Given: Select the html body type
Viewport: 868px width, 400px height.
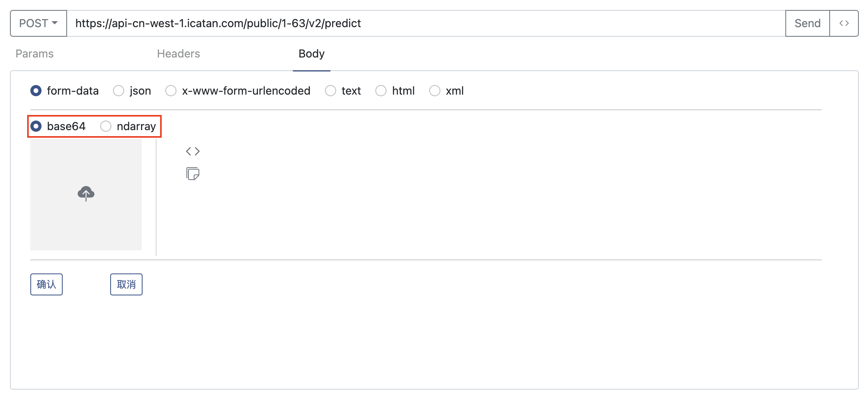Looking at the screenshot, I should [381, 91].
